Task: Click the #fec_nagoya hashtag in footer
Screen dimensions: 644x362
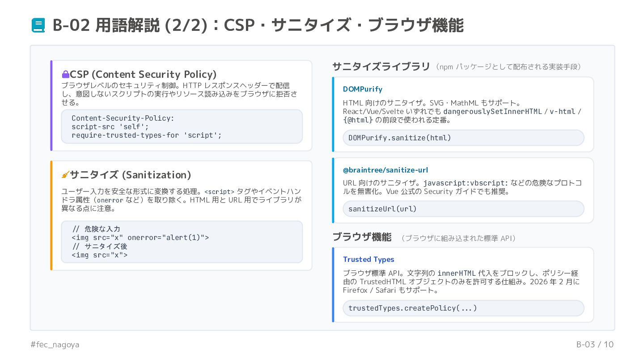Action: [x=55, y=345]
